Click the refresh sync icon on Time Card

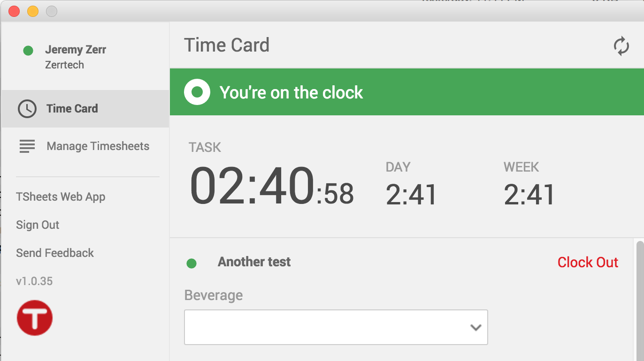coord(621,45)
